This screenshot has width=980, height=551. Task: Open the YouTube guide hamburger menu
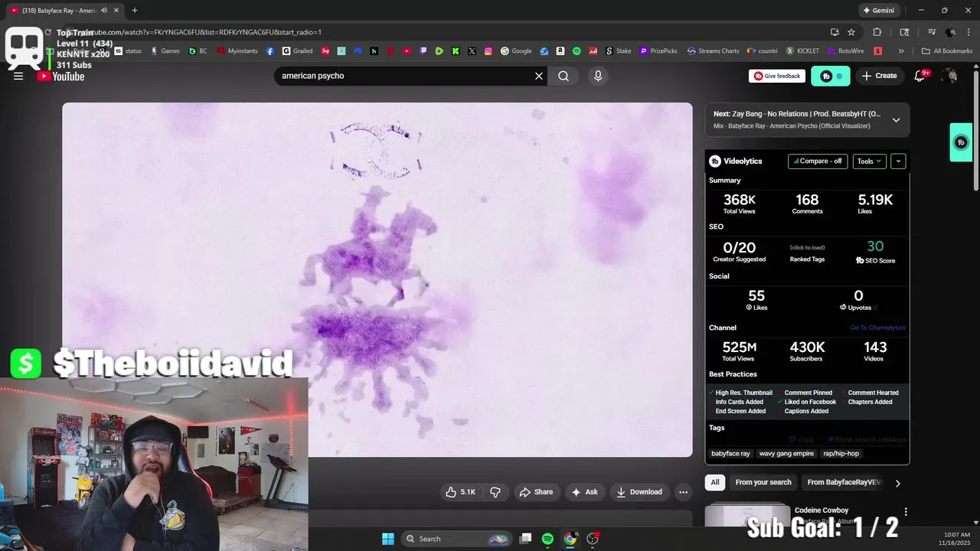coord(18,76)
